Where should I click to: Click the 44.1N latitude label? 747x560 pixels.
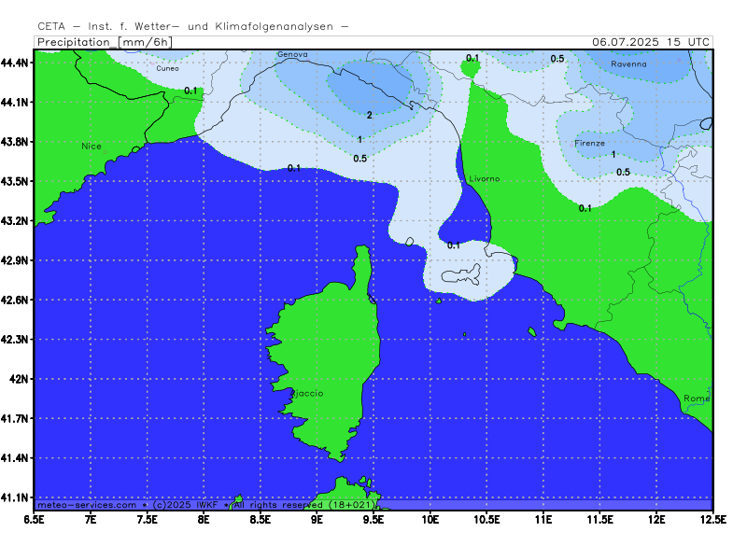click(17, 102)
